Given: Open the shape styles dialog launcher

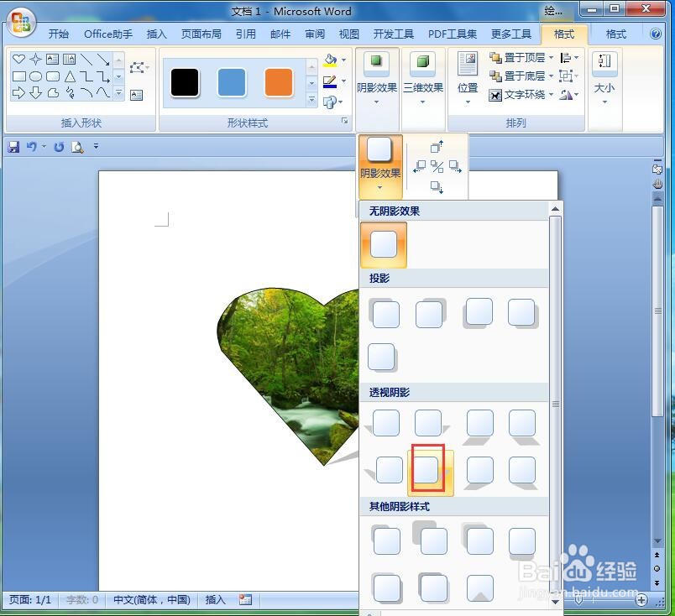Looking at the screenshot, I should tap(344, 121).
